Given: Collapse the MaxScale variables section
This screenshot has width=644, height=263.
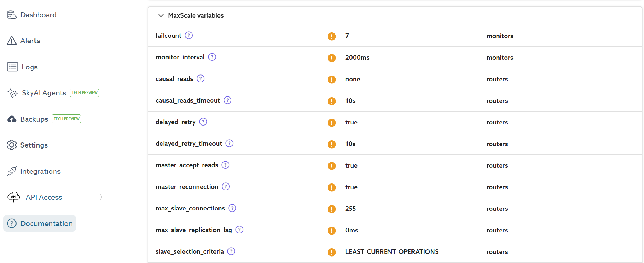Looking at the screenshot, I should point(161,16).
